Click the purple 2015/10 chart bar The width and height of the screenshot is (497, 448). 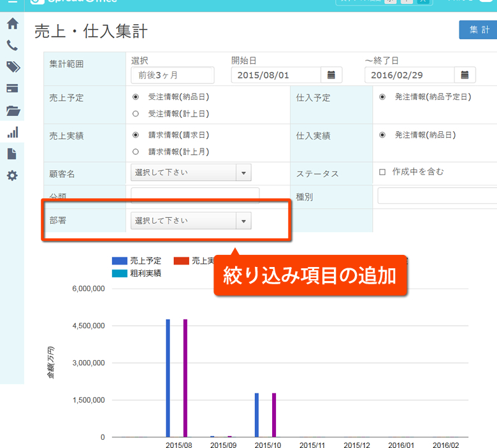pyautogui.click(x=274, y=415)
